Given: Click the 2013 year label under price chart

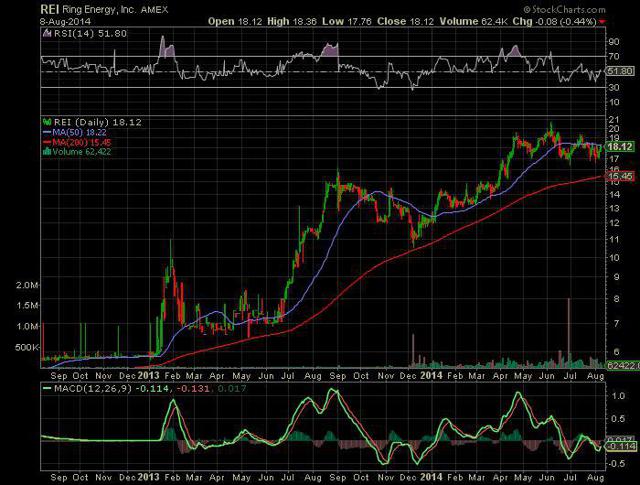Looking at the screenshot, I should (x=149, y=375).
